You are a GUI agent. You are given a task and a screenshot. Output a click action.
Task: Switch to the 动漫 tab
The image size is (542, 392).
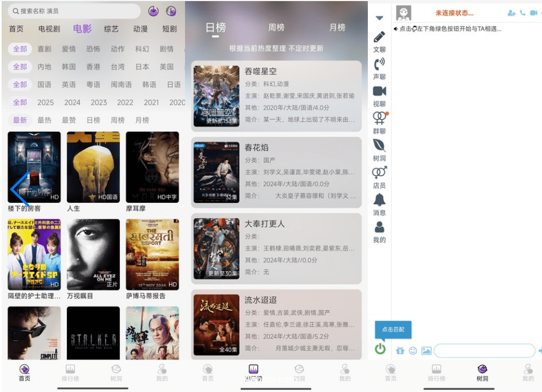pyautogui.click(x=141, y=29)
